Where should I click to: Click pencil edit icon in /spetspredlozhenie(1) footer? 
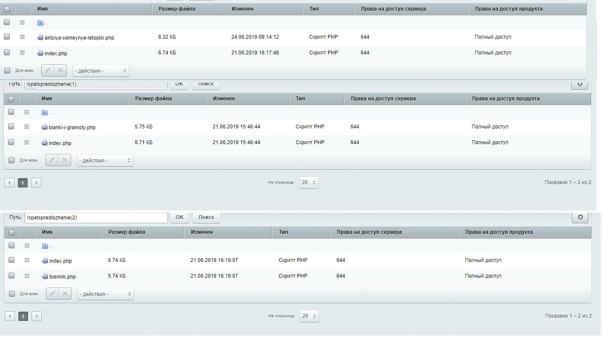[52, 160]
